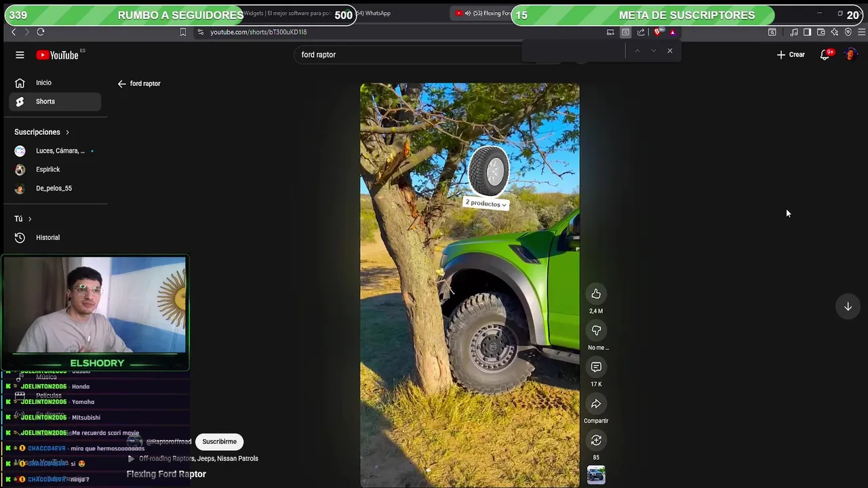Go to next find result
Screen dimensions: 868x488
(x=654, y=51)
